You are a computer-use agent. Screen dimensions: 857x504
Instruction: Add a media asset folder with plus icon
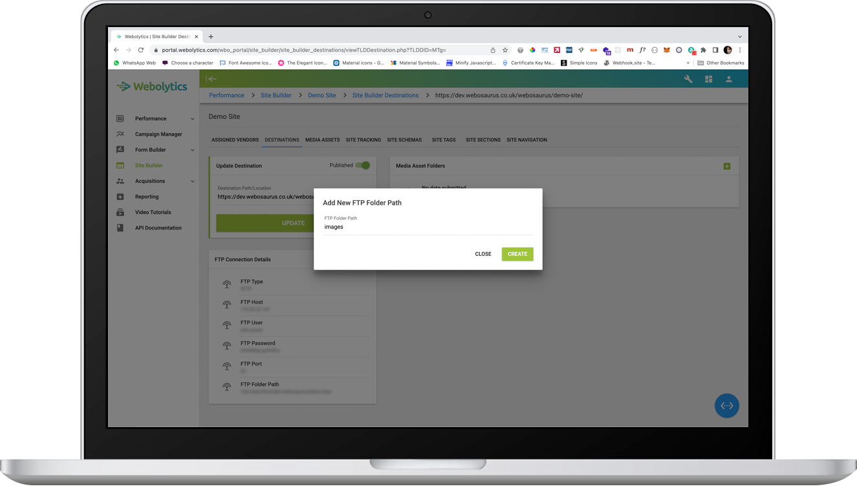pyautogui.click(x=726, y=166)
